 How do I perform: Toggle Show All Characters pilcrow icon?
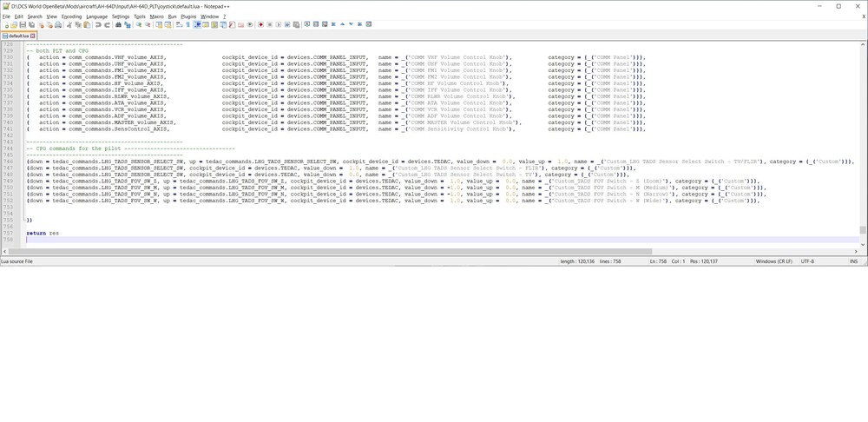tap(188, 24)
